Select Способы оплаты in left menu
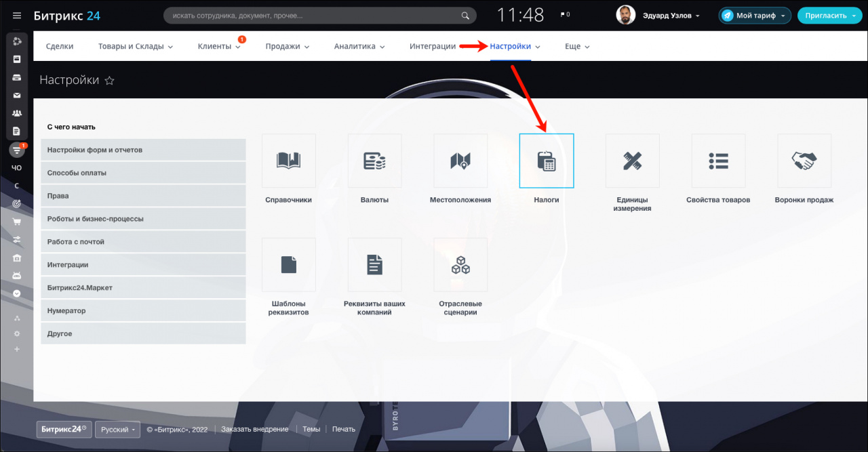This screenshot has width=868, height=452. 143,173
